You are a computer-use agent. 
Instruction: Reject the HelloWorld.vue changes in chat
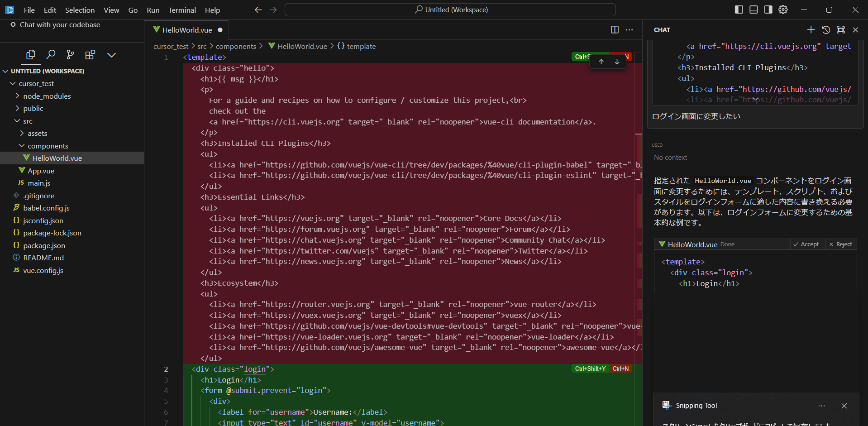click(x=840, y=244)
